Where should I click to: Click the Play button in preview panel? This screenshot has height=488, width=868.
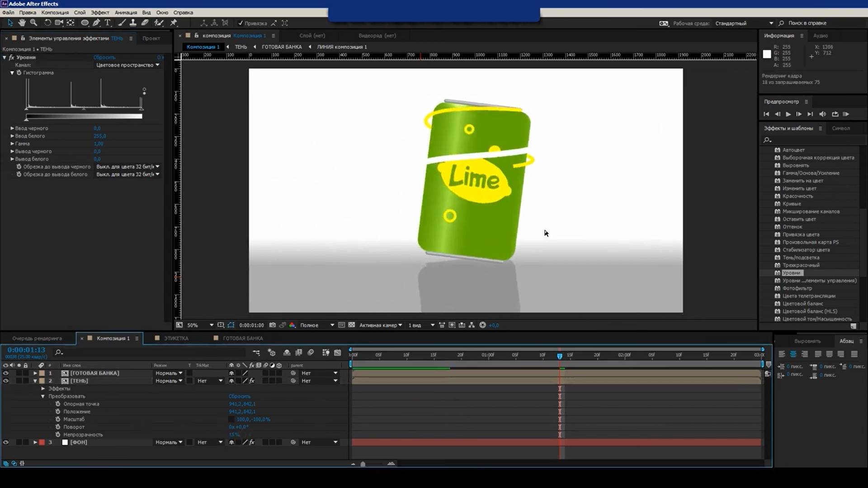[x=788, y=114]
